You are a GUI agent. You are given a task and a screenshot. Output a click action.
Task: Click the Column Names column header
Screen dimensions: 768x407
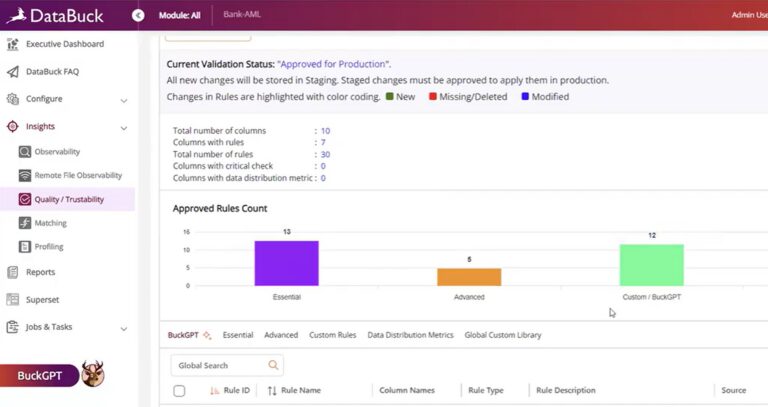(x=407, y=390)
